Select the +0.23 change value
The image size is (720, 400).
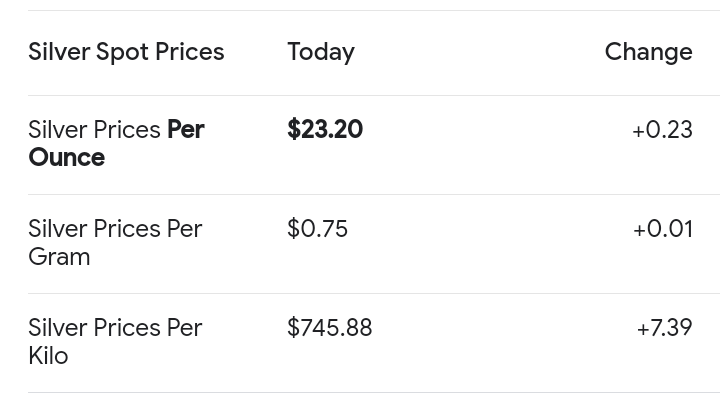point(662,130)
